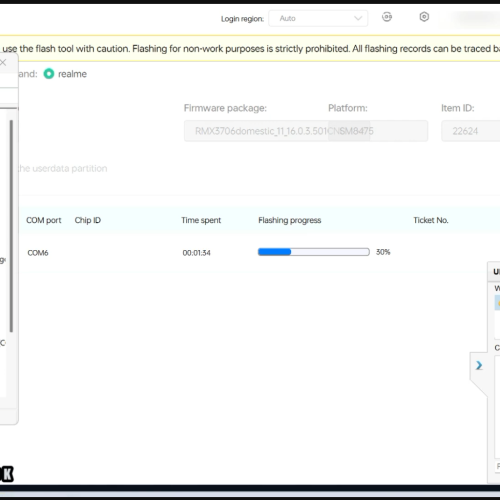Click the userdata partition option text

pos(62,168)
